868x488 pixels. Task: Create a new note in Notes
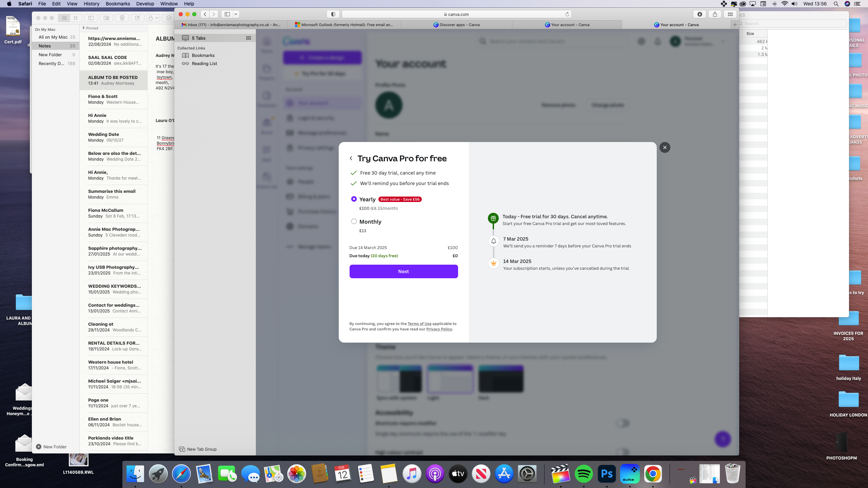point(138,18)
